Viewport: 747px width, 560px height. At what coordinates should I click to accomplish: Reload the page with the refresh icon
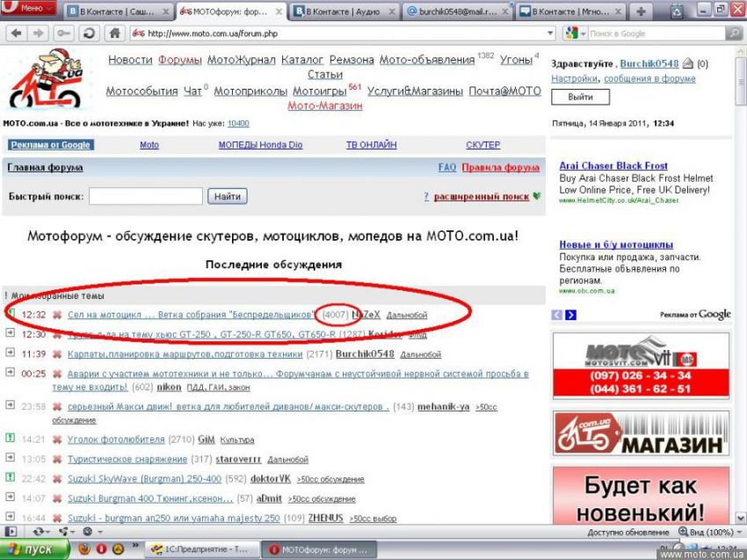coord(89,33)
